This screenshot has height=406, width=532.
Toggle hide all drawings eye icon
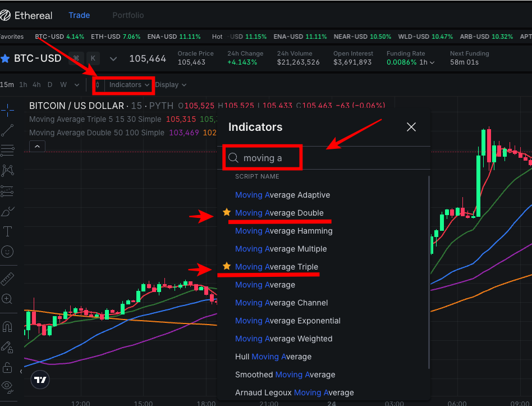[x=7, y=386]
